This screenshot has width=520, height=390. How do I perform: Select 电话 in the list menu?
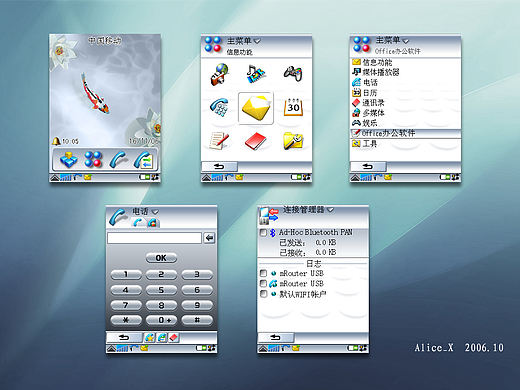pyautogui.click(x=405, y=82)
